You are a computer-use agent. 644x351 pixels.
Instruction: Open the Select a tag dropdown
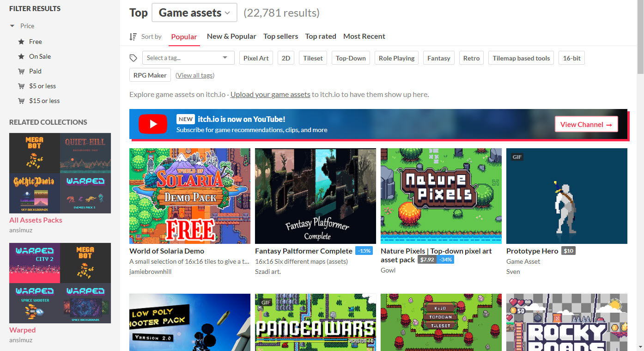(x=188, y=58)
